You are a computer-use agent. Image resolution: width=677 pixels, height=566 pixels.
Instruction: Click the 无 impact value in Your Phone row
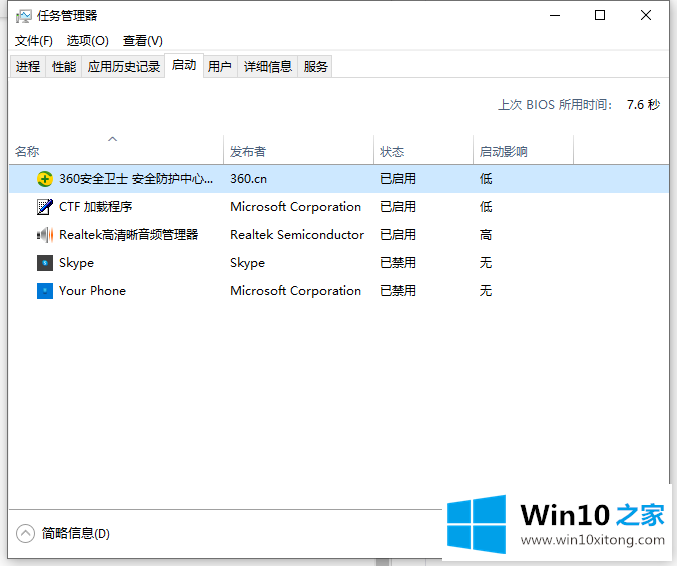[x=486, y=291]
